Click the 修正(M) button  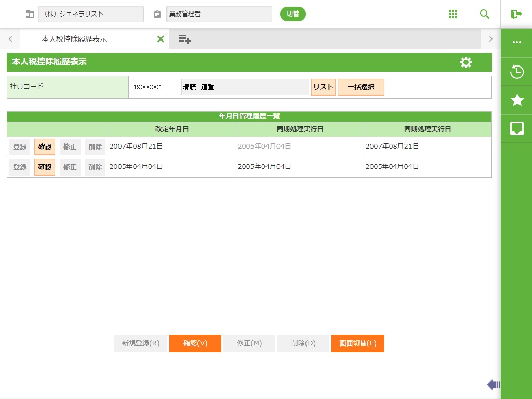249,343
